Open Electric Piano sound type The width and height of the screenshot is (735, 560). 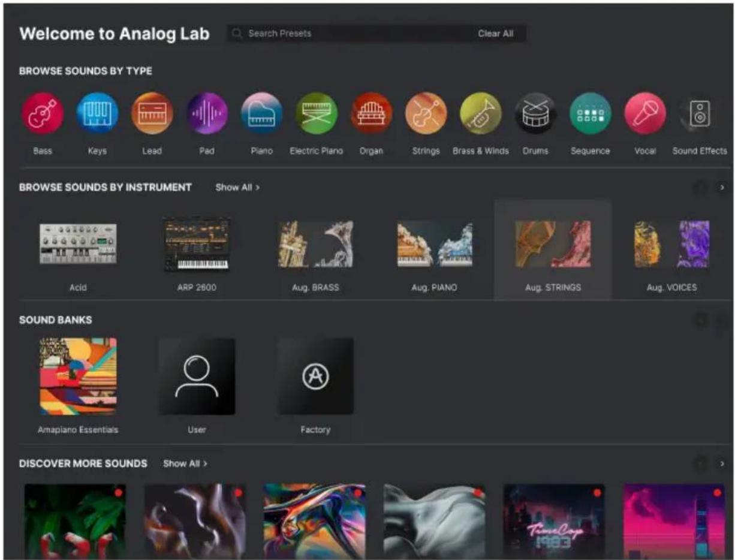(x=317, y=113)
